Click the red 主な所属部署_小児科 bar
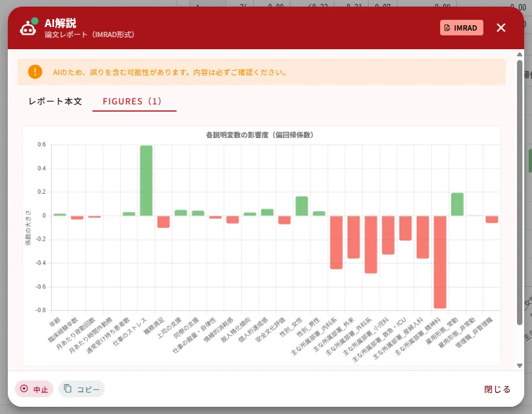This screenshot has height=414, width=532. (388, 235)
